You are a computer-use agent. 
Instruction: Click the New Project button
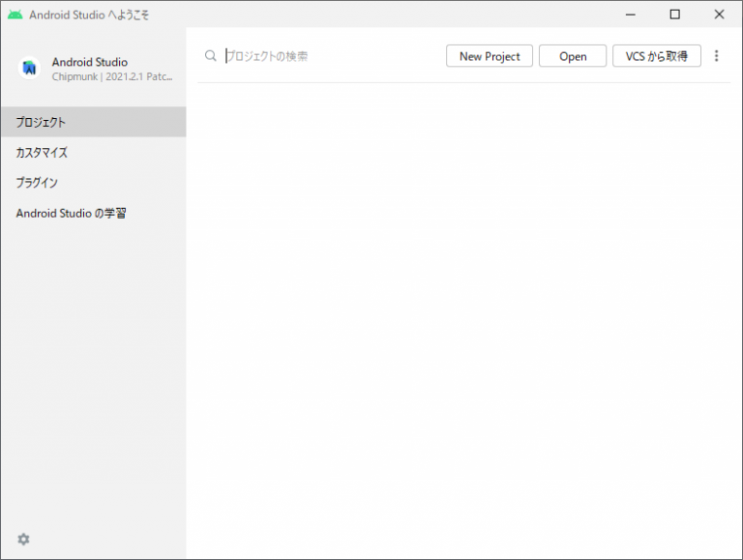(489, 56)
